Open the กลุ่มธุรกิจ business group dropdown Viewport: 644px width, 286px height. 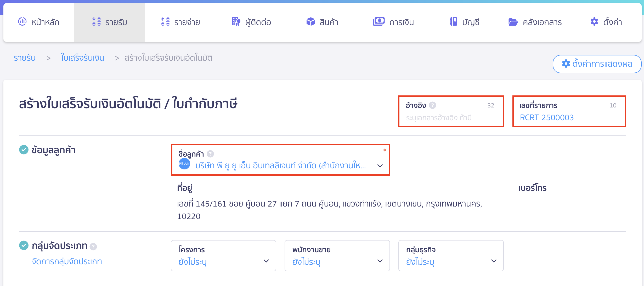pyautogui.click(x=451, y=256)
